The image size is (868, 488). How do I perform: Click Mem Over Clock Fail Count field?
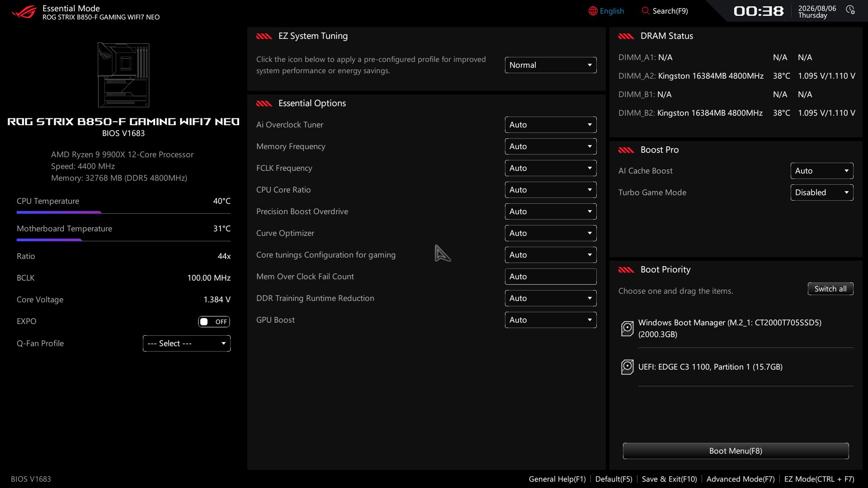(551, 277)
